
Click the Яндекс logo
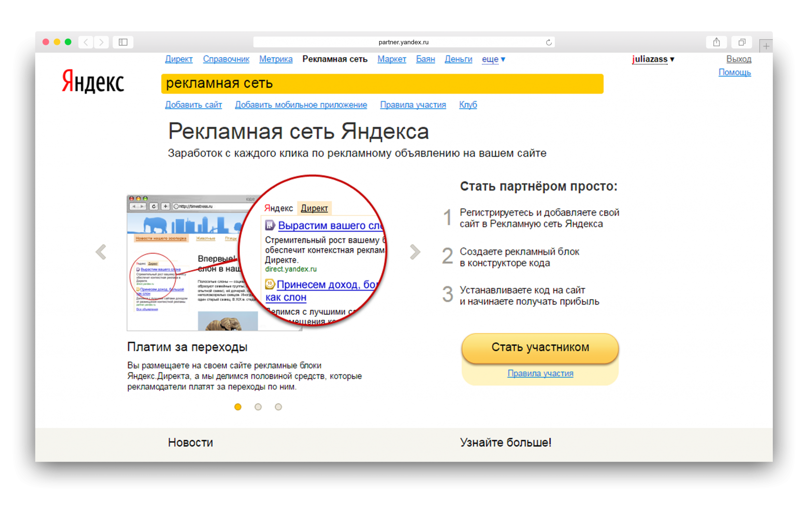point(93,81)
